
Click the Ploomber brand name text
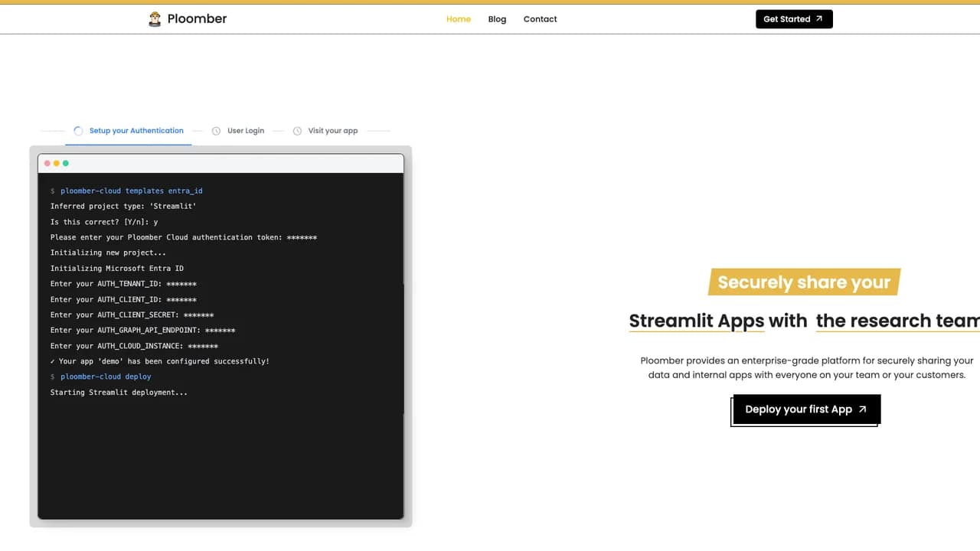(x=197, y=19)
